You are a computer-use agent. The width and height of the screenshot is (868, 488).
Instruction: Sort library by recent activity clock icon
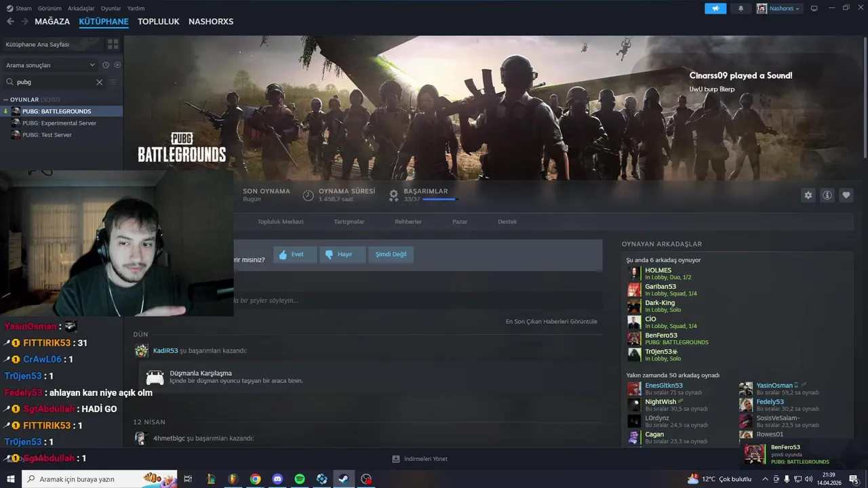click(106, 65)
